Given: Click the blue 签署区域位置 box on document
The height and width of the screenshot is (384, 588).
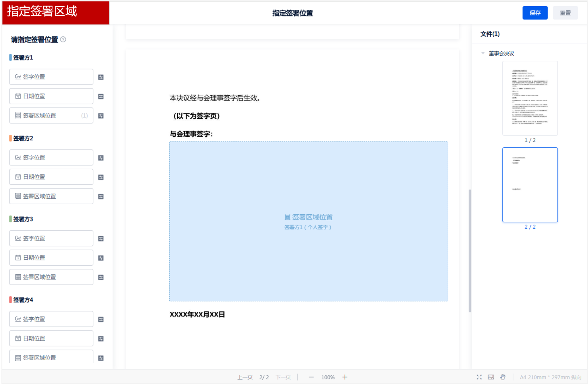Looking at the screenshot, I should click(309, 221).
